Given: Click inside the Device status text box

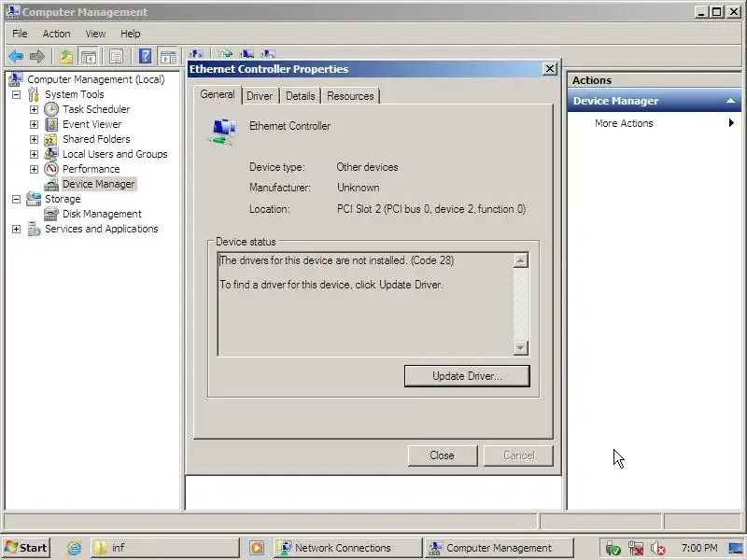Looking at the screenshot, I should click(365, 304).
